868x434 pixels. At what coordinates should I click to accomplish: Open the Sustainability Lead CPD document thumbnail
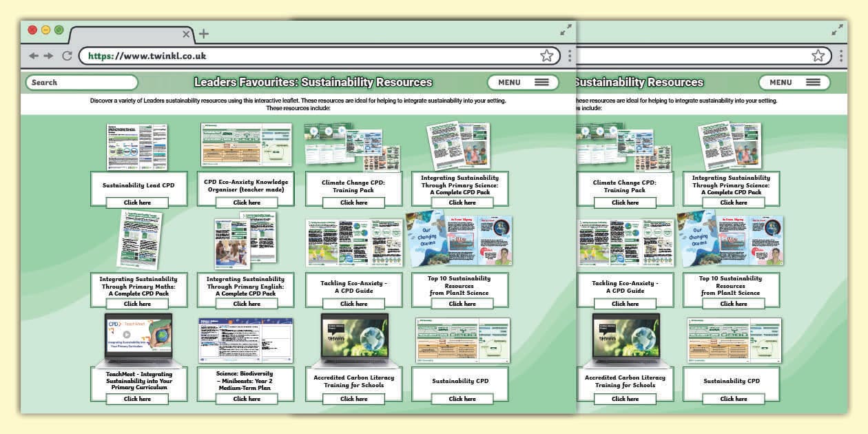137,147
